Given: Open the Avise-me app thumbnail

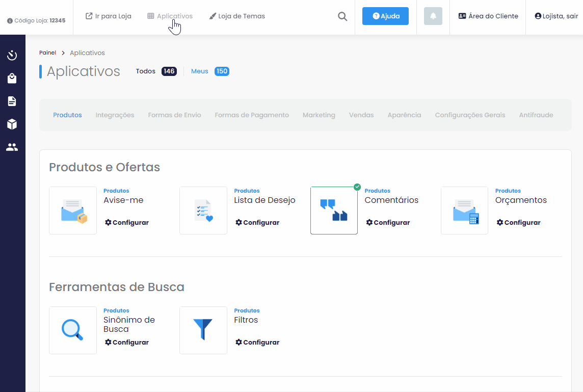Looking at the screenshot, I should click(x=73, y=211).
